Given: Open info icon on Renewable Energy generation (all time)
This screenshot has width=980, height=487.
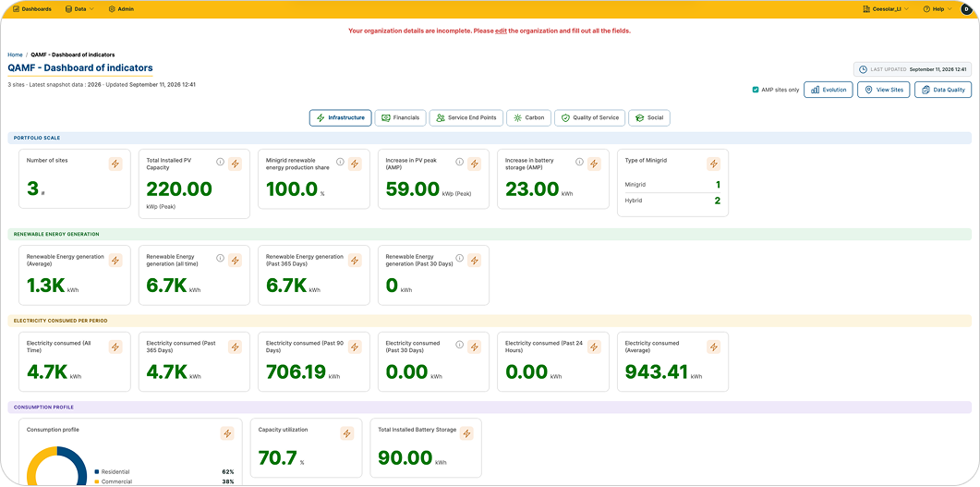Looking at the screenshot, I should tap(220, 258).
